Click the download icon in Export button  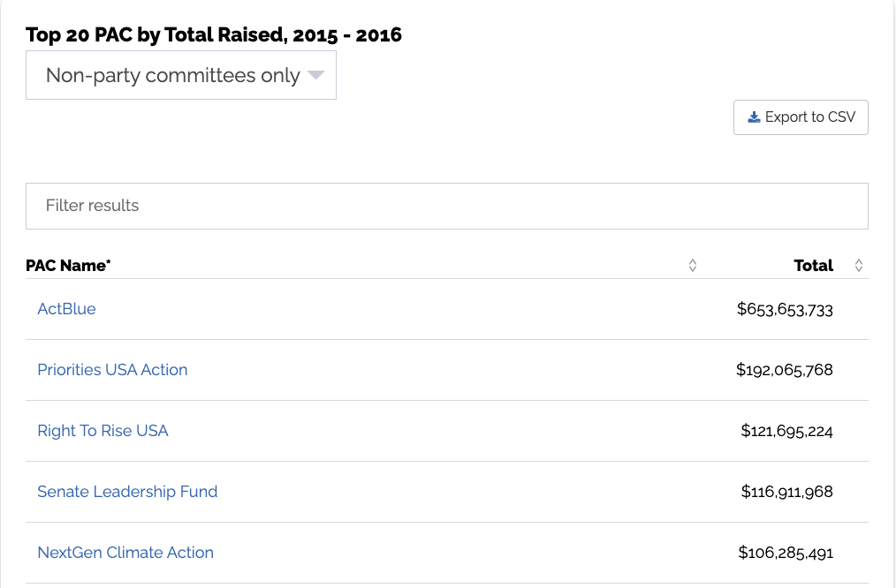pos(754,117)
